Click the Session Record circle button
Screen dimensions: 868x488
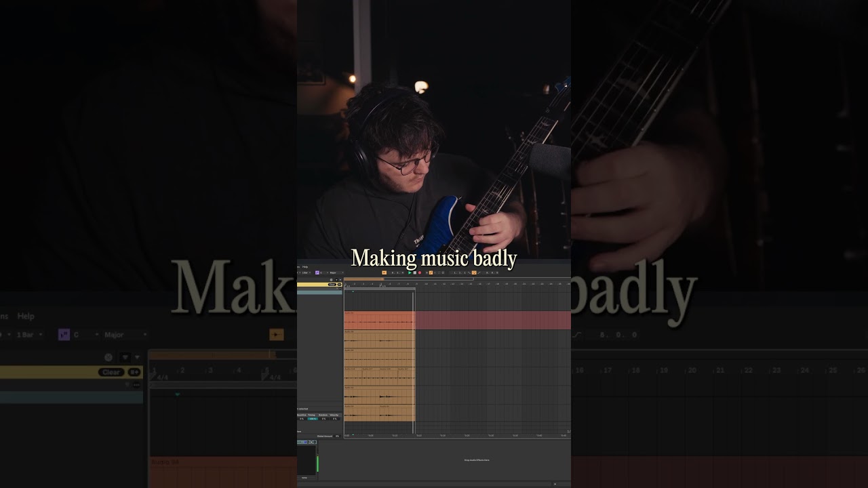click(443, 272)
